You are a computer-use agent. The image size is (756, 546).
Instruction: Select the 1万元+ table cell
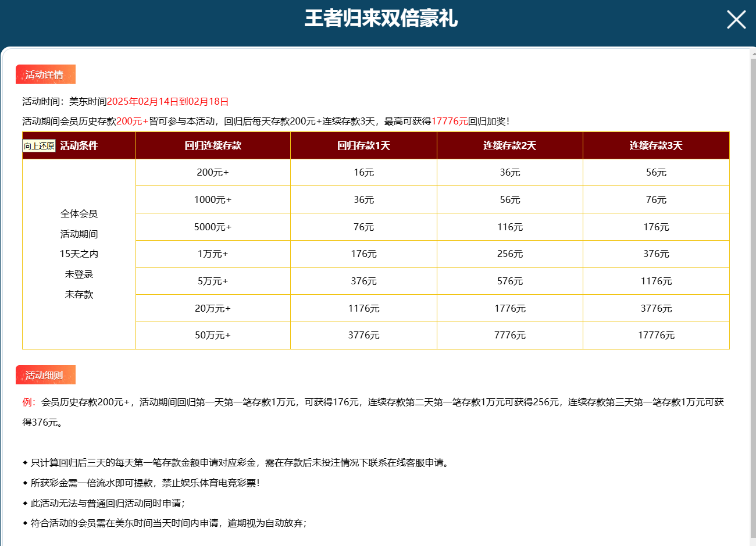click(213, 254)
